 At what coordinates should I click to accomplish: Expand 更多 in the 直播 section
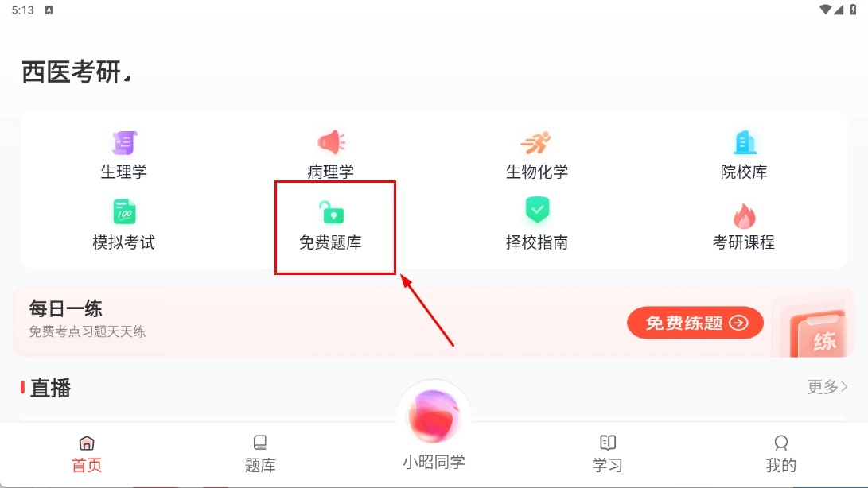coord(827,386)
